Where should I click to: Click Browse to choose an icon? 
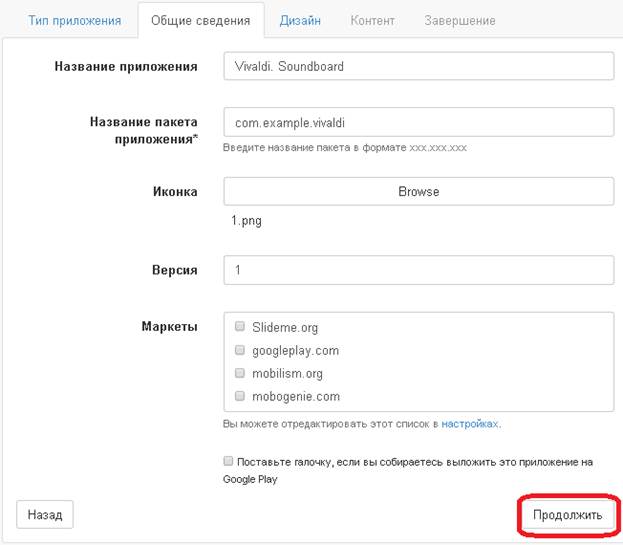[418, 191]
